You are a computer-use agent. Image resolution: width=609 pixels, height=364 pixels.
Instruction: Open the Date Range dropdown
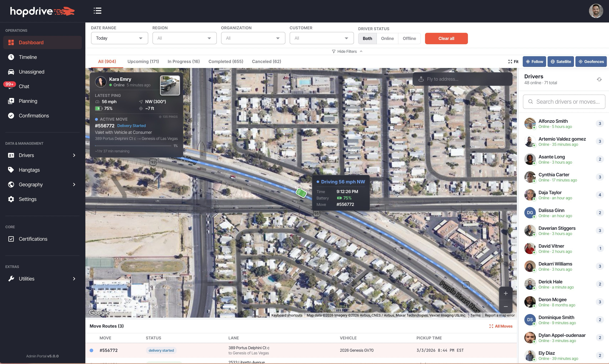tap(119, 38)
